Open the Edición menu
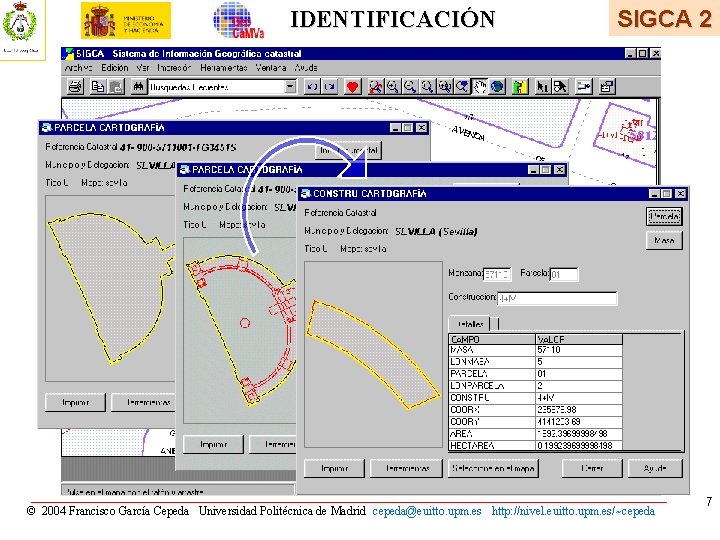The height and width of the screenshot is (540, 720). pos(115,68)
